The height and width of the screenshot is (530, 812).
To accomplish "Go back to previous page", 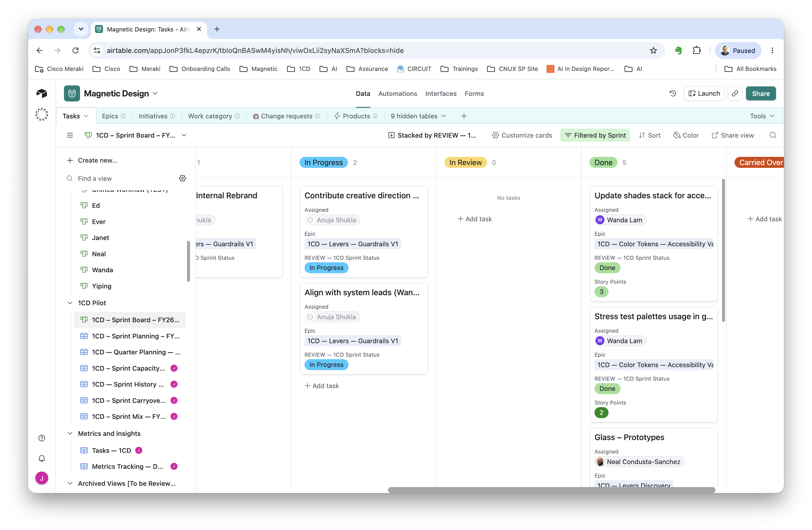I will pos(39,50).
